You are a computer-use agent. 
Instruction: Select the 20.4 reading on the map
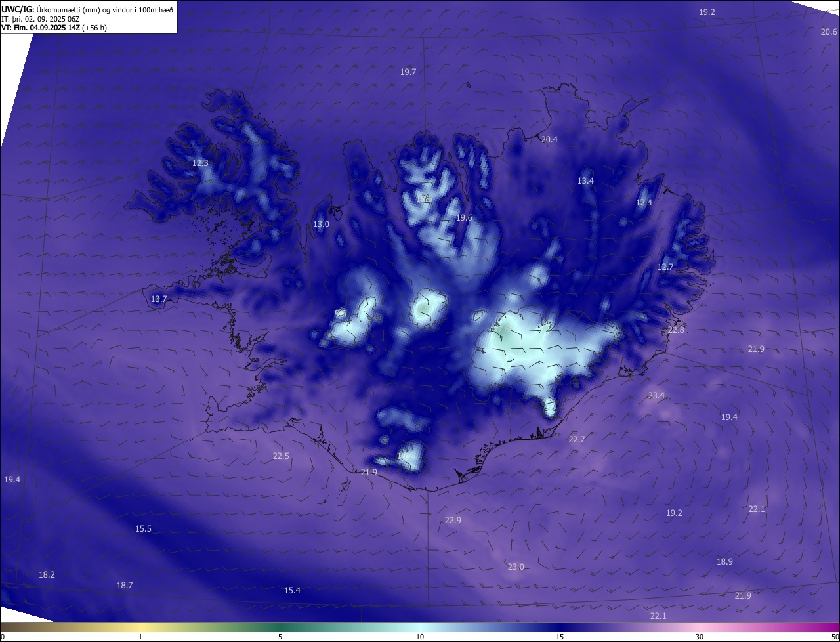[549, 139]
